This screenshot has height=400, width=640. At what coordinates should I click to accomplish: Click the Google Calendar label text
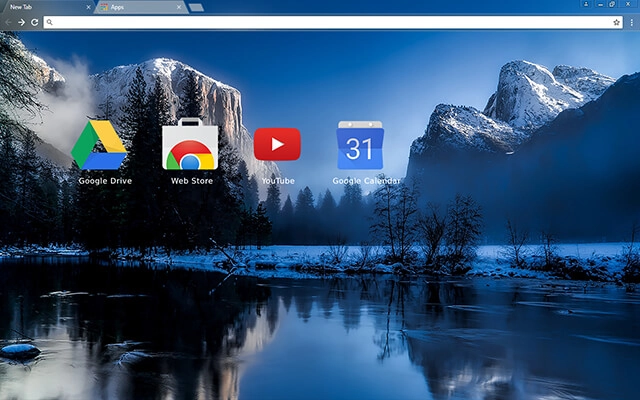pos(366,181)
